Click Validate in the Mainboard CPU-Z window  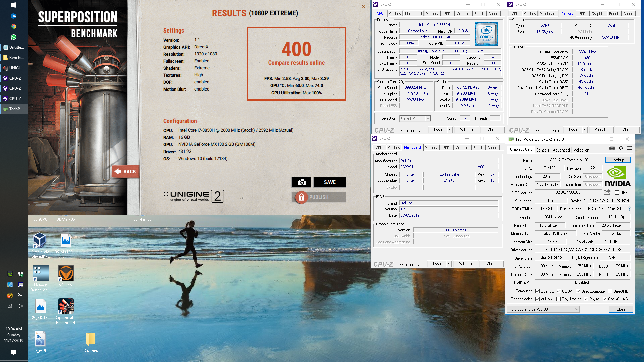click(x=465, y=264)
